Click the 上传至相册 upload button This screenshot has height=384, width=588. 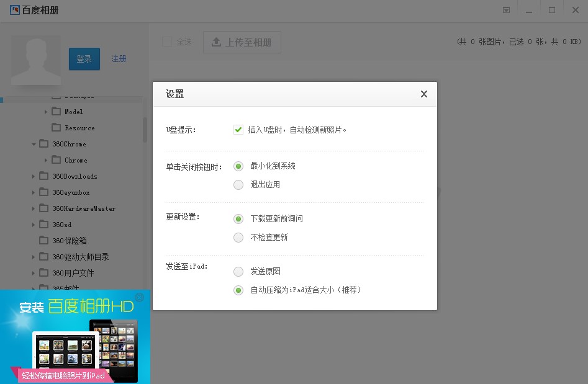pos(242,42)
